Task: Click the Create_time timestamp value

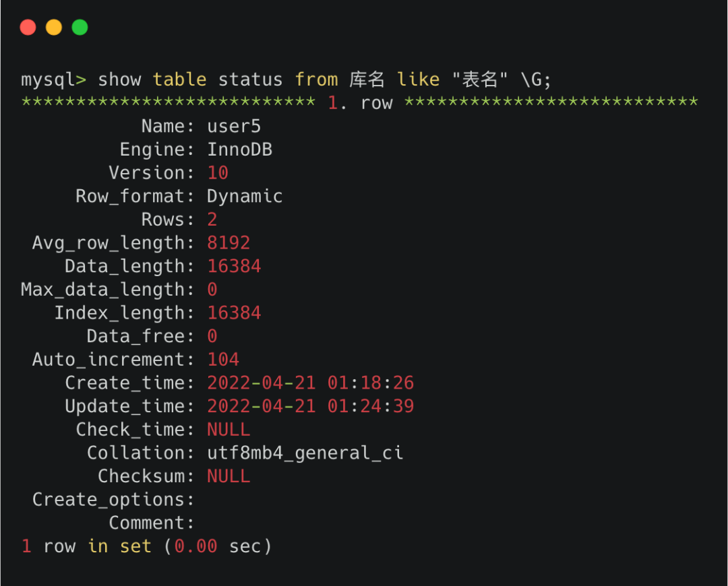Action: click(310, 383)
